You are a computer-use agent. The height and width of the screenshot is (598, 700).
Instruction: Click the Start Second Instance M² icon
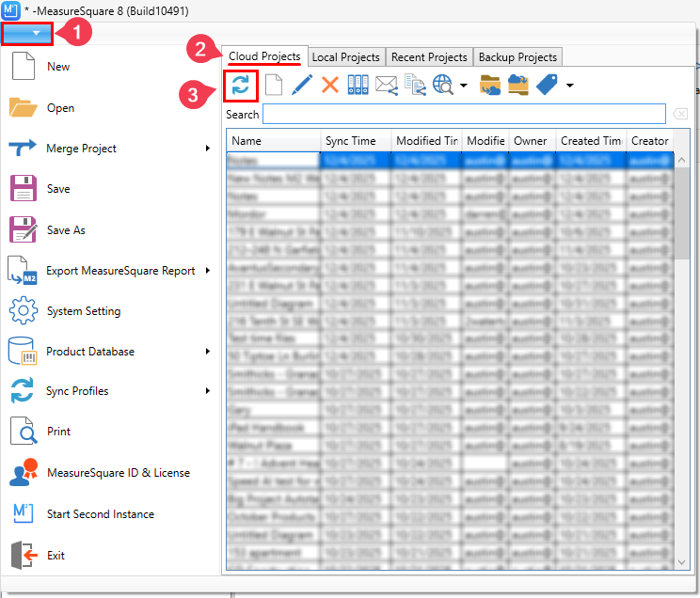pyautogui.click(x=24, y=513)
